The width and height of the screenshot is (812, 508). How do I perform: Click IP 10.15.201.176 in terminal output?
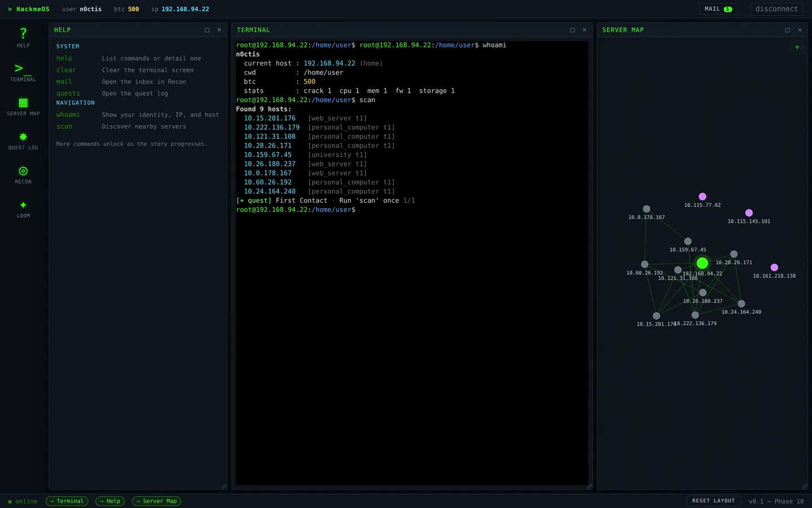pyautogui.click(x=270, y=119)
